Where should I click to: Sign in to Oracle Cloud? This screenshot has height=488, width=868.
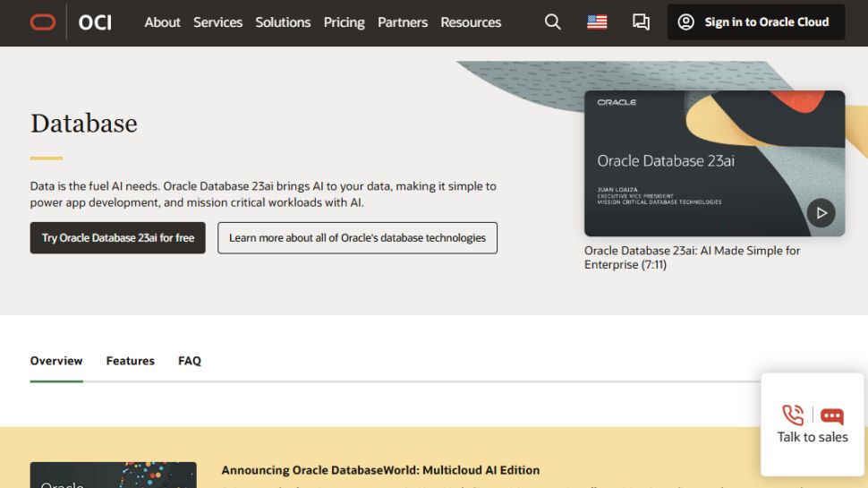[755, 22]
